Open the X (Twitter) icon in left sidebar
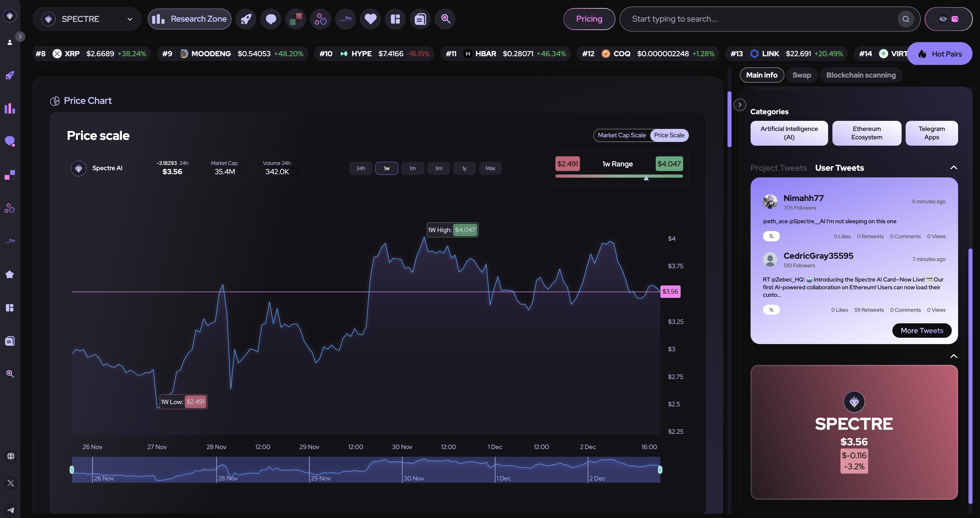980x518 pixels. 11,483
